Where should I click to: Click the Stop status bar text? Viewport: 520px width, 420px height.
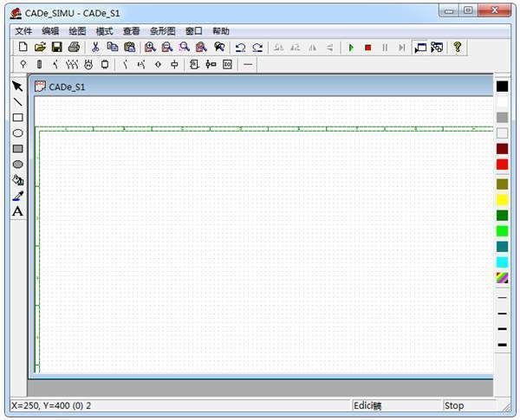click(x=454, y=405)
